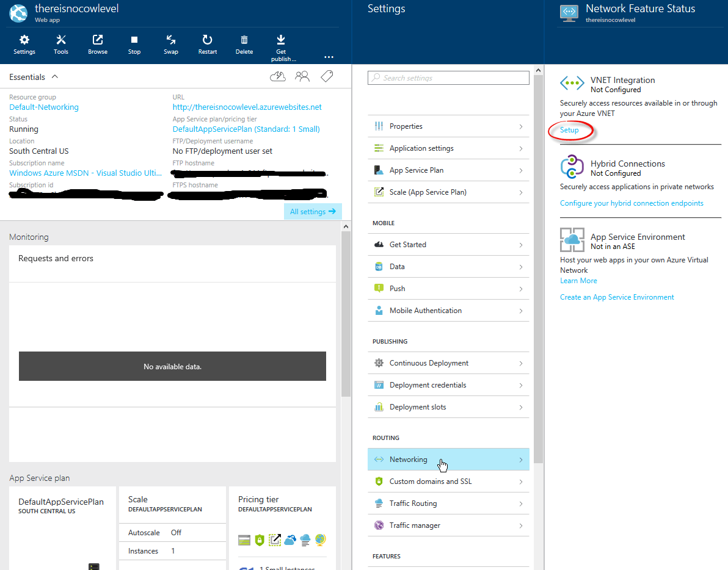The height and width of the screenshot is (570, 728).
Task: Open the DefaultAppServicePlan tile
Action: [x=63, y=528]
